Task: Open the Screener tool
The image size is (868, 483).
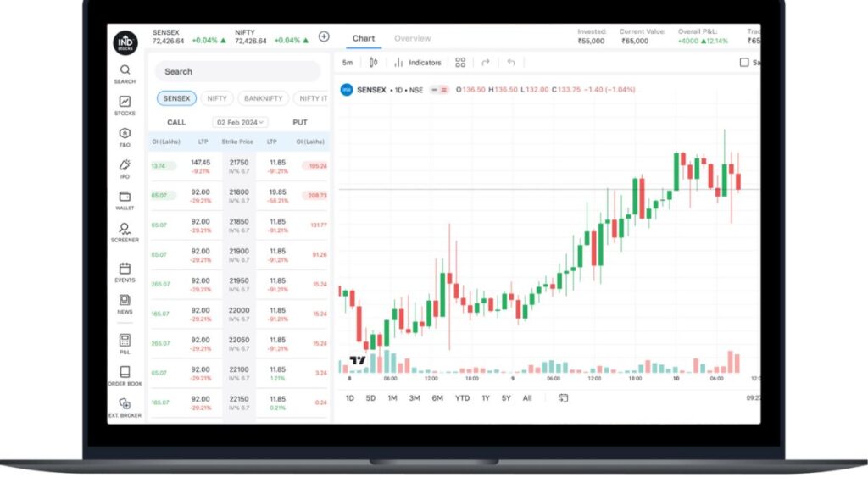Action: pyautogui.click(x=125, y=232)
